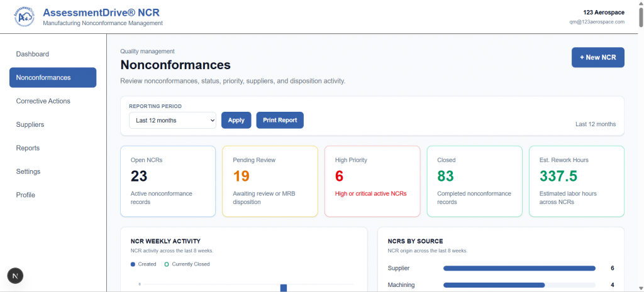Click the Nonconformances page heading
644x292 pixels.
click(175, 65)
